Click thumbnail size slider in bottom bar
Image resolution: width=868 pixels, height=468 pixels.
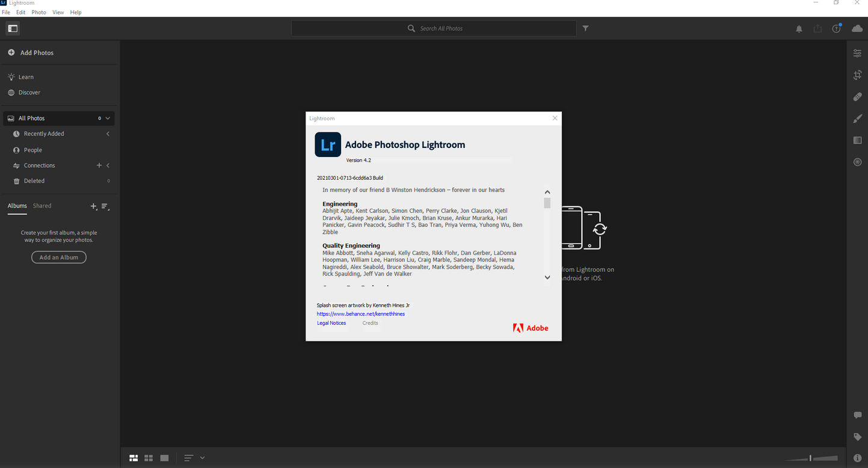(x=811, y=458)
